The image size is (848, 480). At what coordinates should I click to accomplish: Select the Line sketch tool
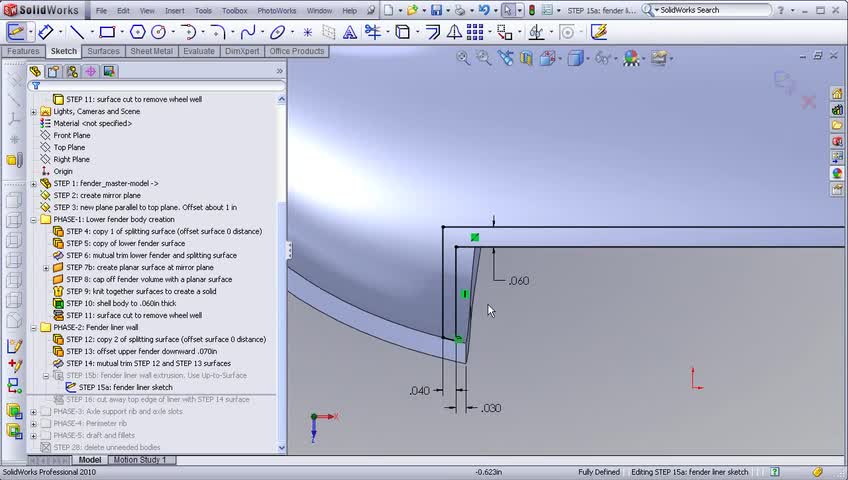click(x=76, y=32)
